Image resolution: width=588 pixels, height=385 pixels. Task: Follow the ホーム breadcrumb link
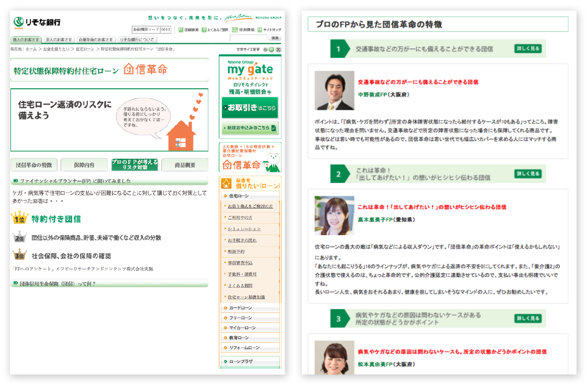31,49
